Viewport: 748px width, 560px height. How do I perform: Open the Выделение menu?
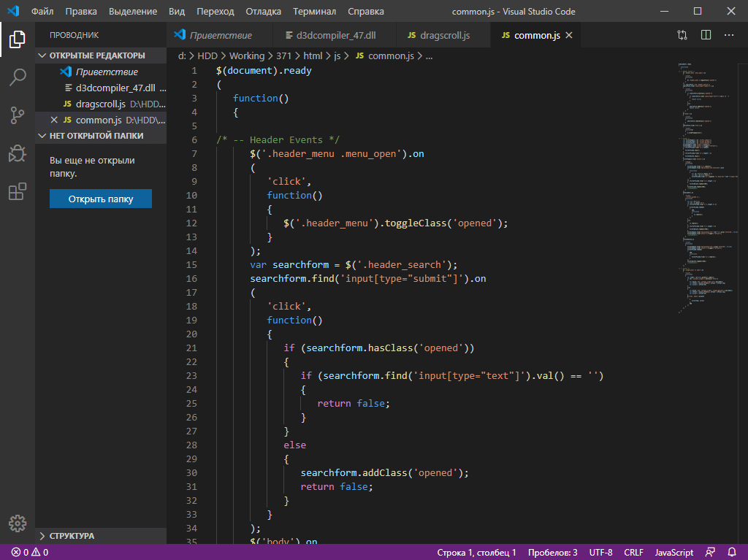pos(133,12)
